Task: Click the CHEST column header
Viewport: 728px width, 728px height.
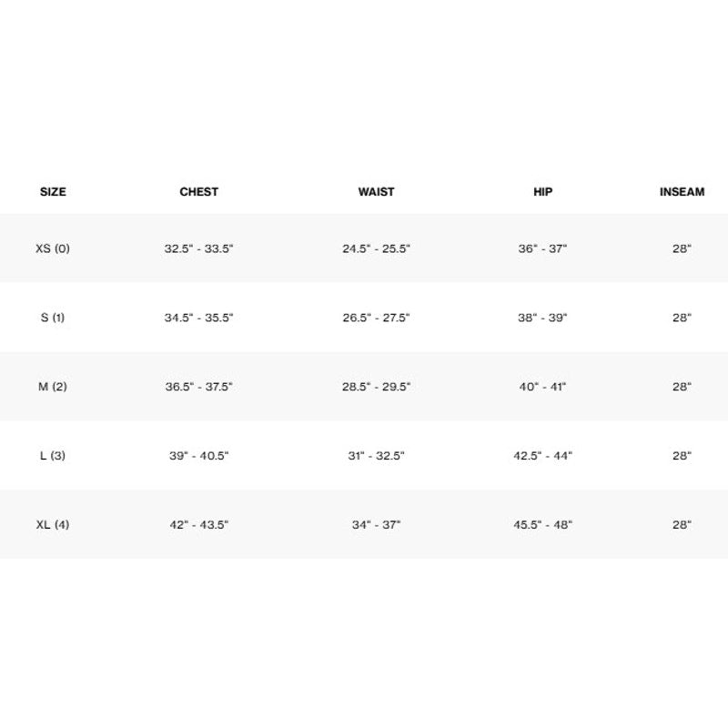Action: (x=198, y=192)
